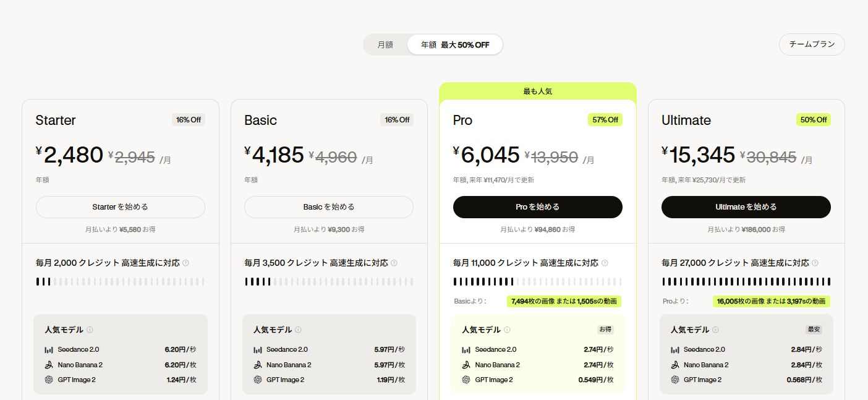Click the Starter plan title
The image size is (868, 400).
click(56, 120)
